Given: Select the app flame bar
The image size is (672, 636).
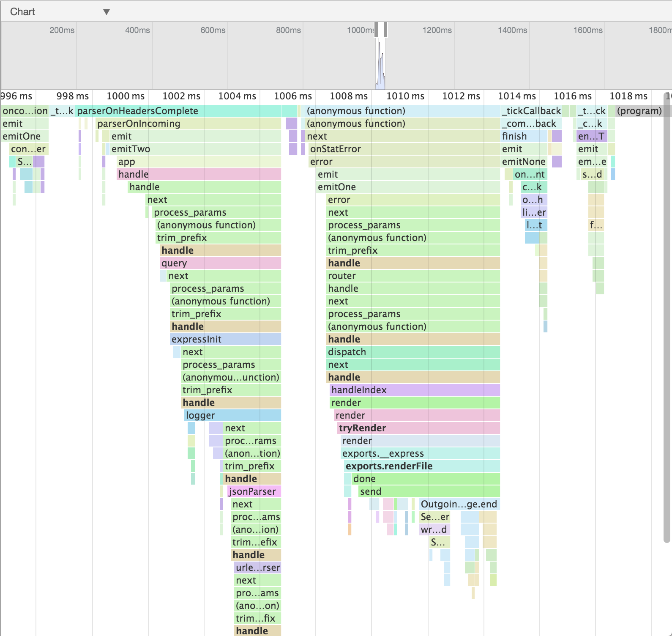Looking at the screenshot, I should [x=199, y=162].
